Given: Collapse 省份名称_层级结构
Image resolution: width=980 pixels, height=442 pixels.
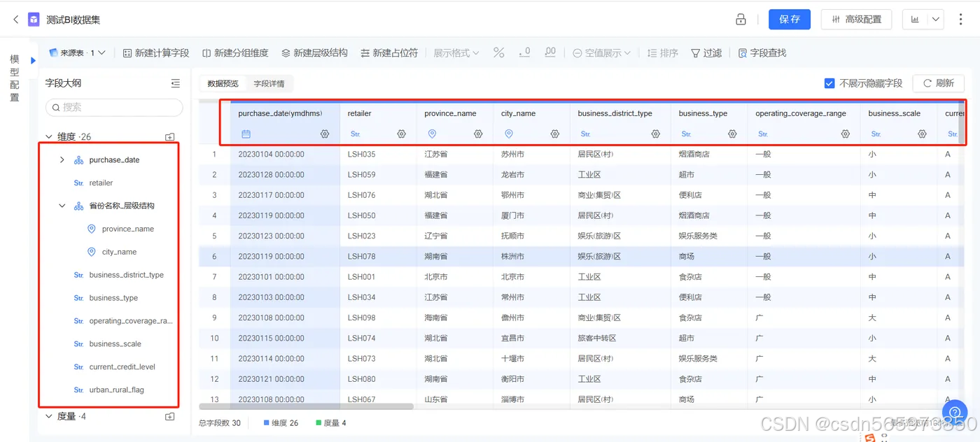Looking at the screenshot, I should click(62, 206).
